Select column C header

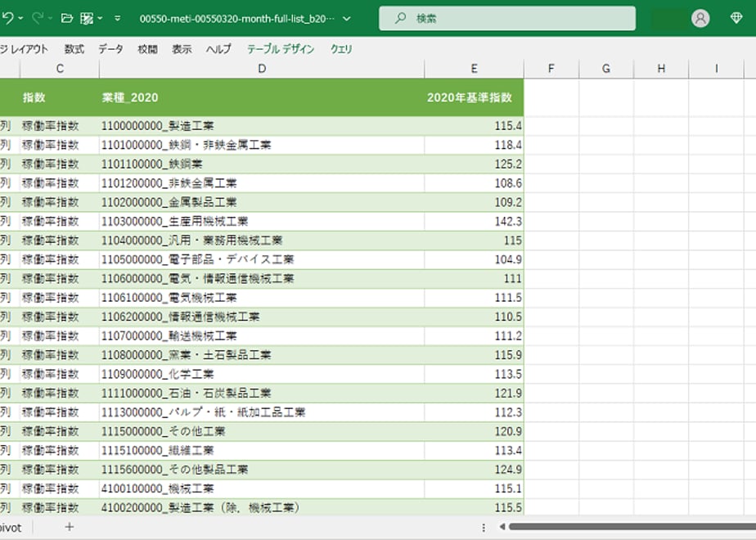60,69
